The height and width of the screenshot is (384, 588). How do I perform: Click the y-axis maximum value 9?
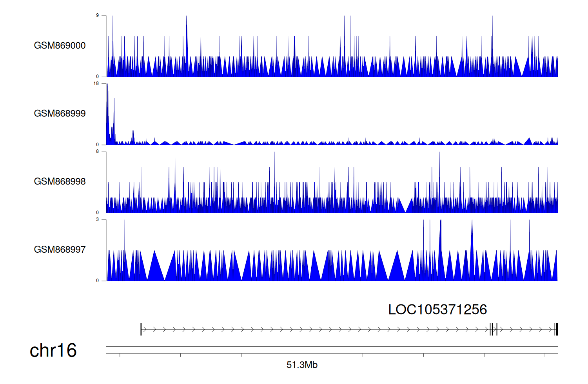coord(97,15)
